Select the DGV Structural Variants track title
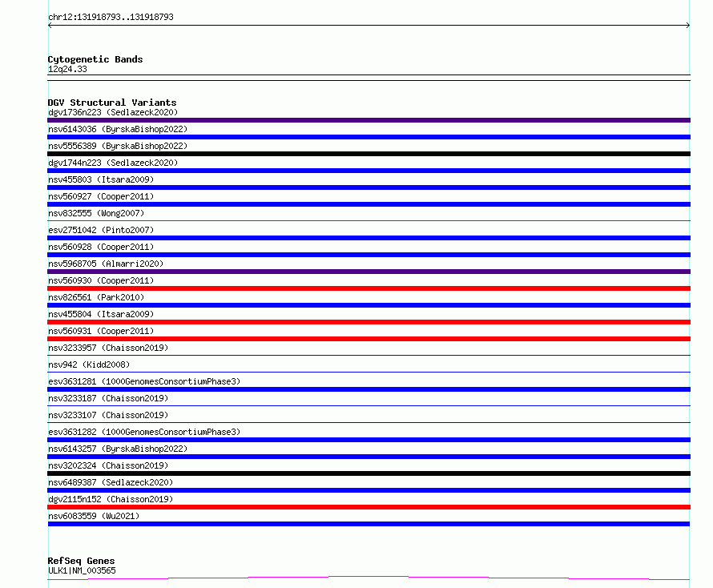The image size is (713, 588). point(112,103)
